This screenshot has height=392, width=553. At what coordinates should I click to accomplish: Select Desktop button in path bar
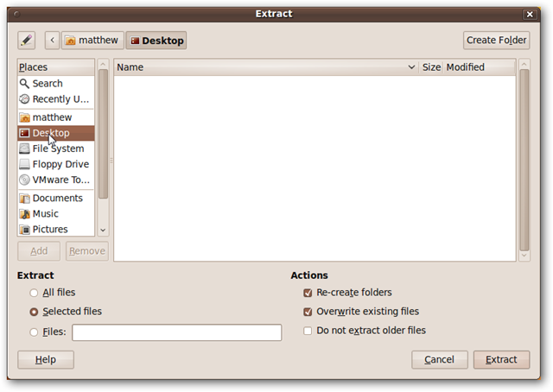point(156,41)
